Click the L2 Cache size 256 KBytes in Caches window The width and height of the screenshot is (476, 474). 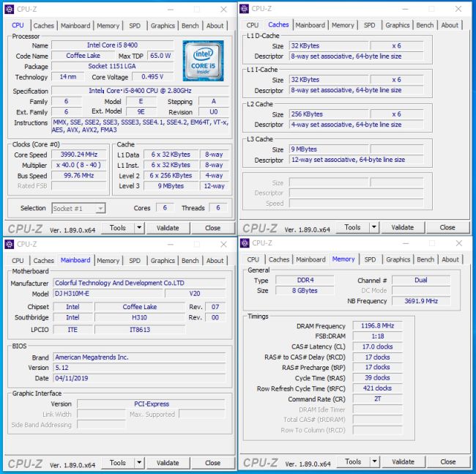(329, 114)
